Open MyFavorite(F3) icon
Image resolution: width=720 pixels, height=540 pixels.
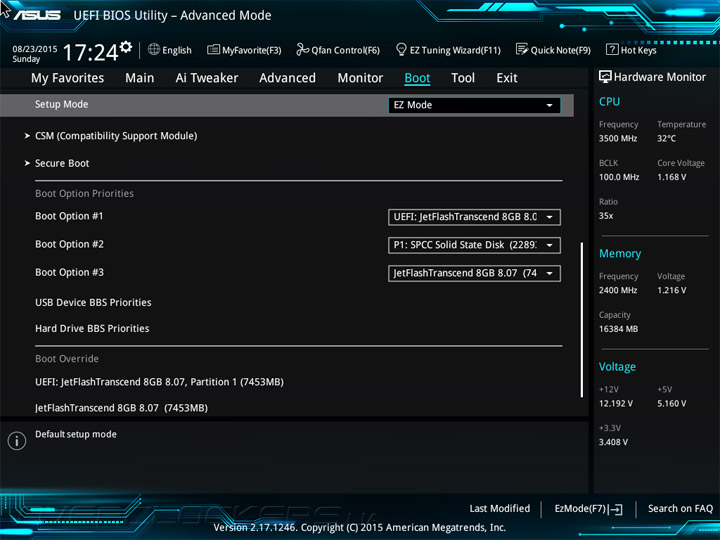(x=213, y=50)
